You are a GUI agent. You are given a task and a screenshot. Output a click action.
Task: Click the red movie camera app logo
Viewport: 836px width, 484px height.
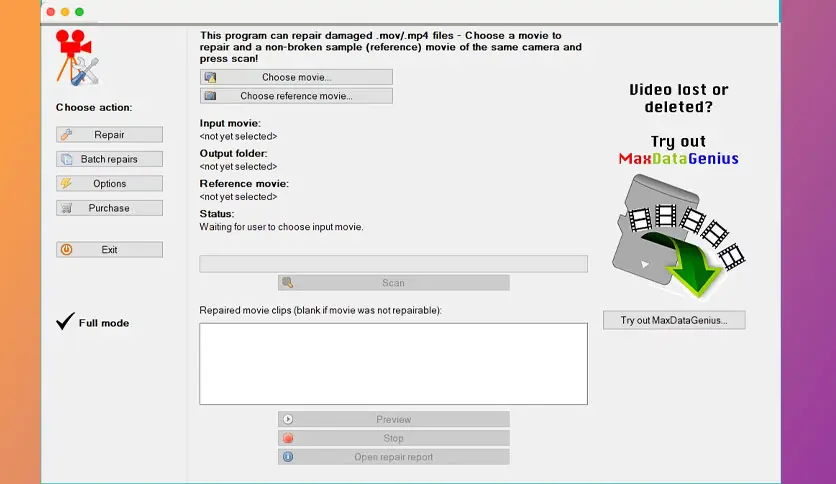coord(77,58)
